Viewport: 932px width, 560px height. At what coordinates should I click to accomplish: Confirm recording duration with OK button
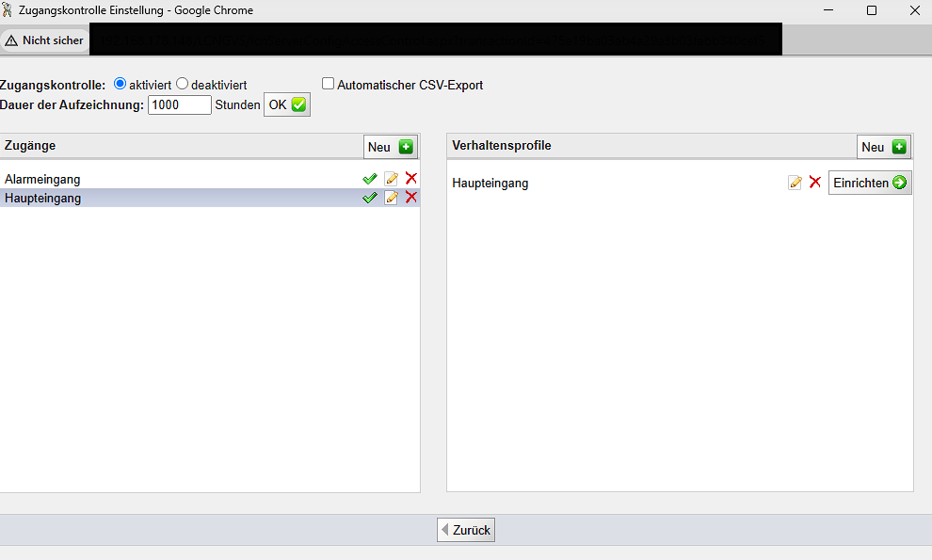tap(286, 105)
